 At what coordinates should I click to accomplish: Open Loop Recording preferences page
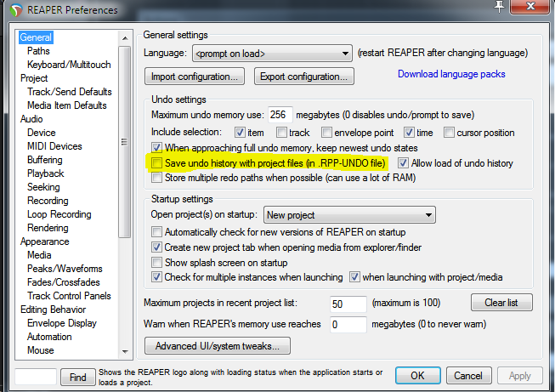point(59,214)
